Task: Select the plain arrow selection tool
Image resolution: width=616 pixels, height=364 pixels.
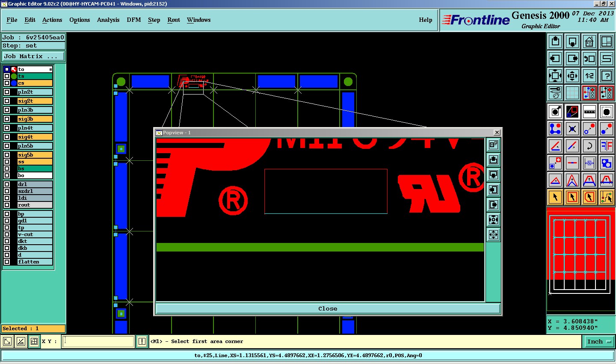Action: [x=555, y=197]
